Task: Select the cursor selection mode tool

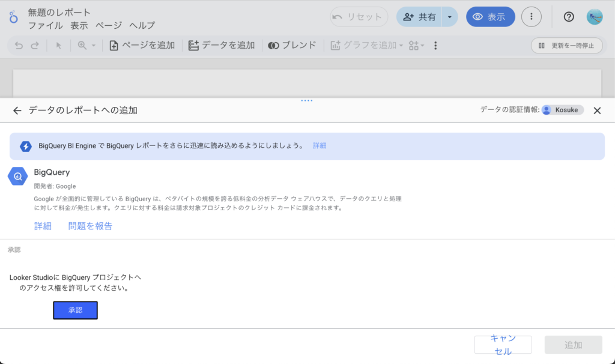Action: [59, 46]
